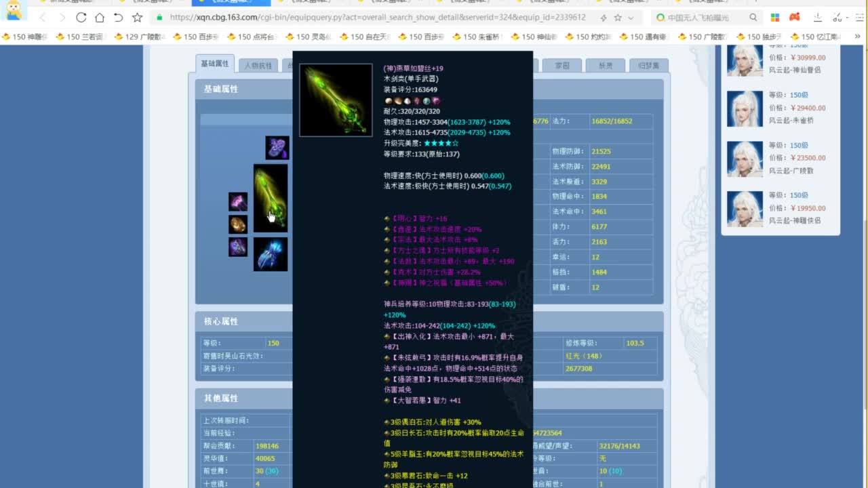
Task: Click the purple ring equipment icon
Action: tap(237, 247)
